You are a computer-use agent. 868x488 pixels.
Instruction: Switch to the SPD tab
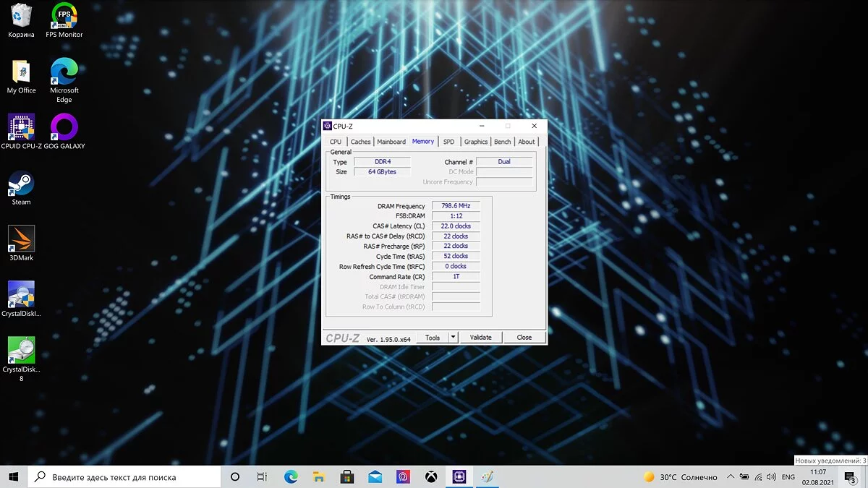coord(449,142)
